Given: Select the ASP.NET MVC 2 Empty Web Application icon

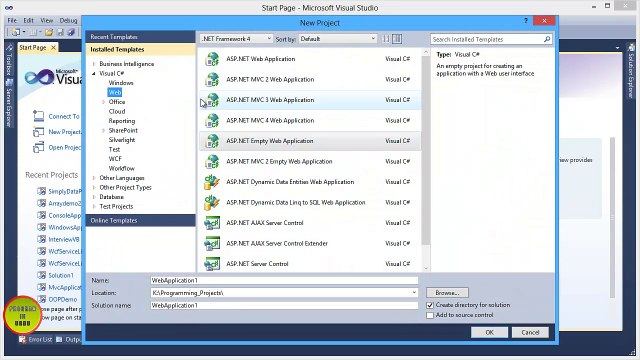Looking at the screenshot, I should pyautogui.click(x=212, y=162).
